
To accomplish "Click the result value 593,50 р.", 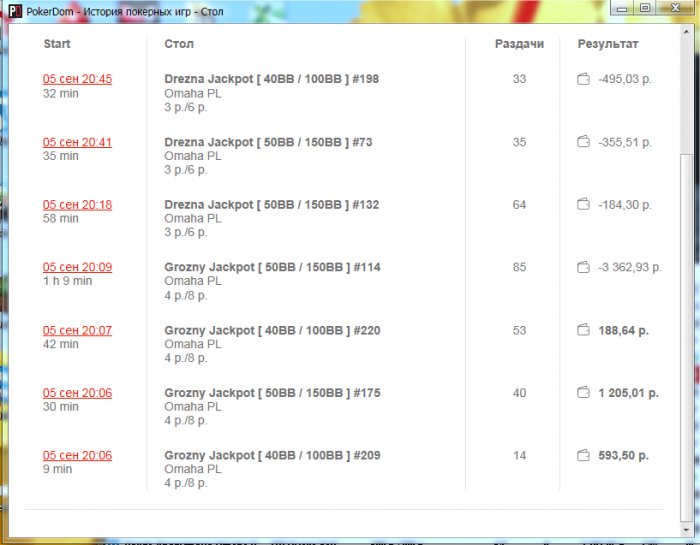I will coord(623,455).
